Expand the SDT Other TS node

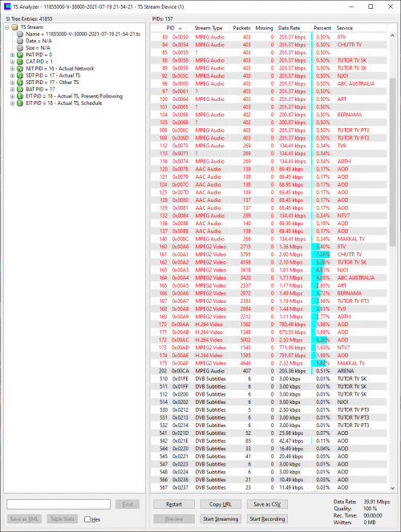click(12, 83)
